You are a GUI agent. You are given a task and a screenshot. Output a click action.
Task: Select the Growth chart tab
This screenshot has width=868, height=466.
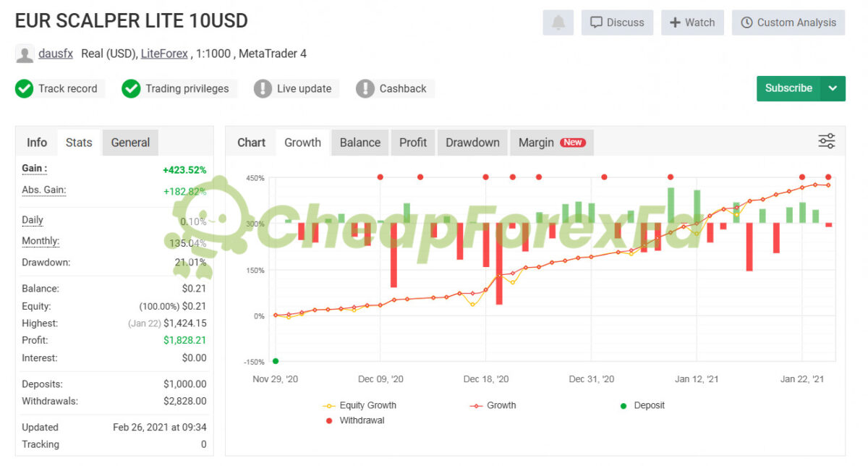302,143
